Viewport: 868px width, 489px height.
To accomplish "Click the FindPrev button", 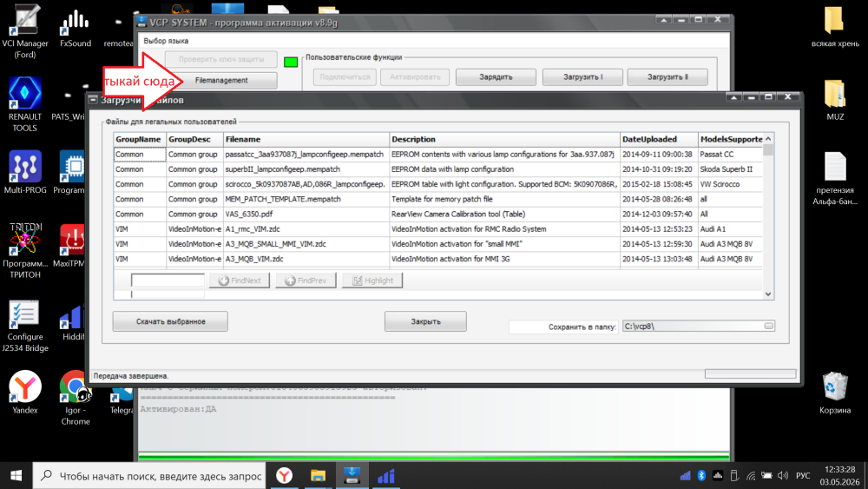I will (x=306, y=281).
